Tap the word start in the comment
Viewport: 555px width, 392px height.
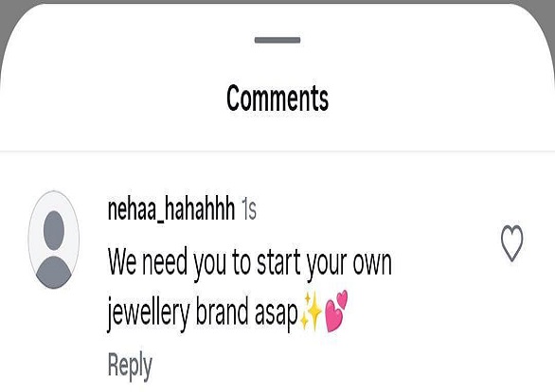coord(278,262)
